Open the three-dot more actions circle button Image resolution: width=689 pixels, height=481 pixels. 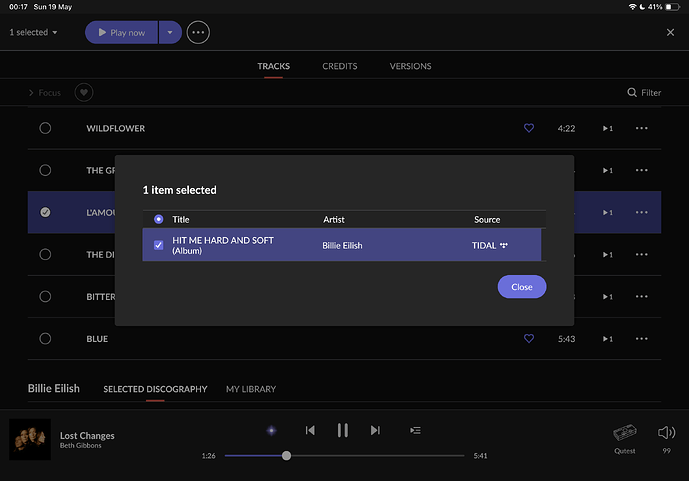[198, 33]
